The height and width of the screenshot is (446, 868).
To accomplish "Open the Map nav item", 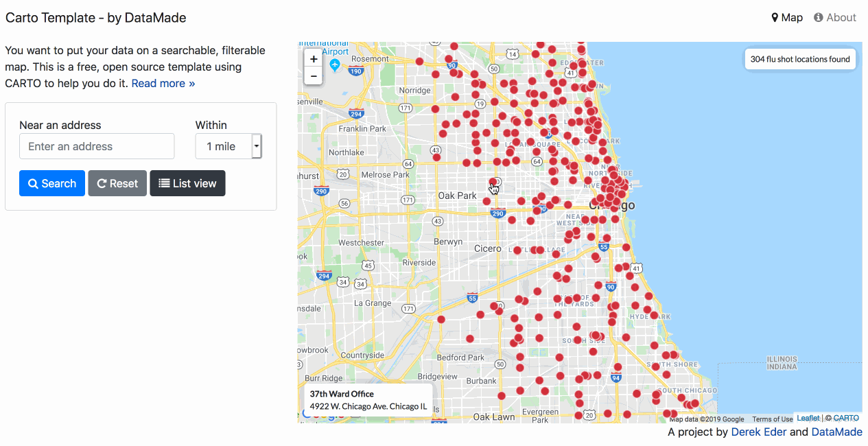I will (787, 18).
